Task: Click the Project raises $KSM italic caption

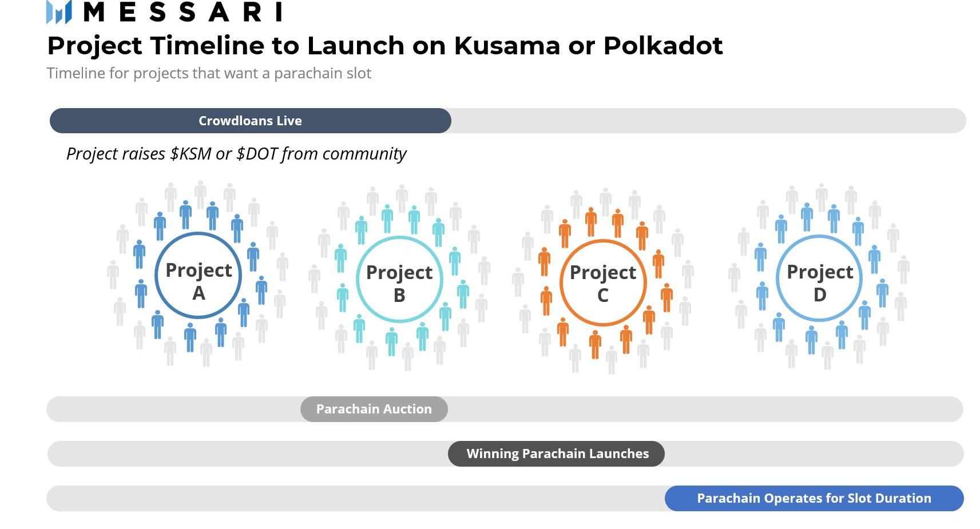Action: [x=236, y=153]
